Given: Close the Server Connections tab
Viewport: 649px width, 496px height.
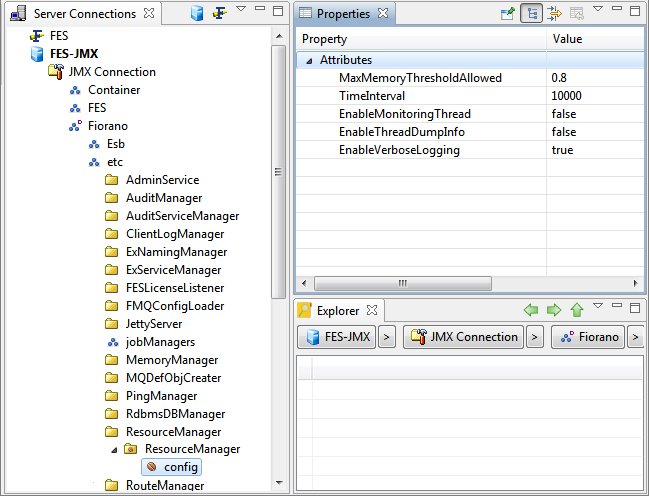Looking at the screenshot, I should [x=149, y=13].
